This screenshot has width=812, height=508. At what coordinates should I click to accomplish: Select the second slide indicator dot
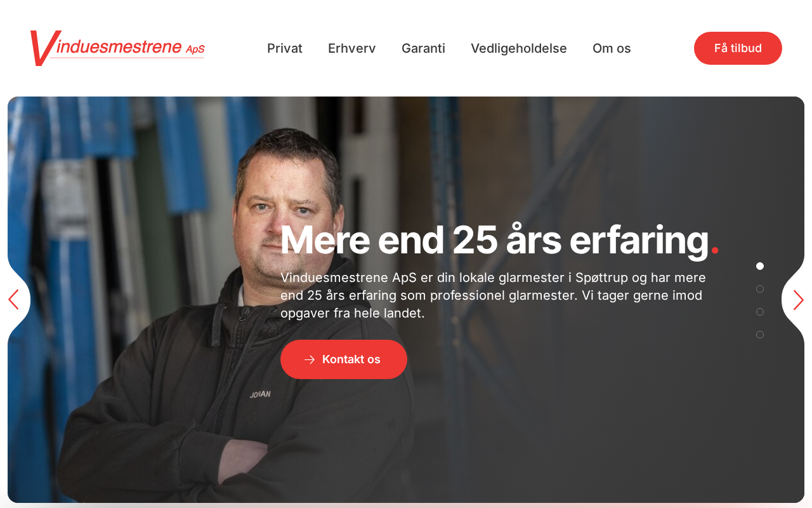coord(760,289)
